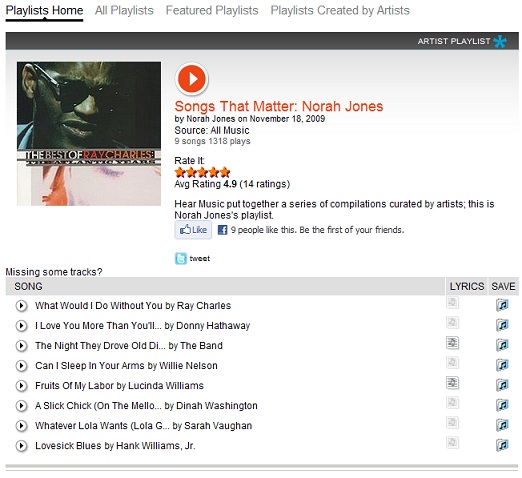Save Whatever Lola Wants track
The image size is (522, 478).
click(x=502, y=425)
